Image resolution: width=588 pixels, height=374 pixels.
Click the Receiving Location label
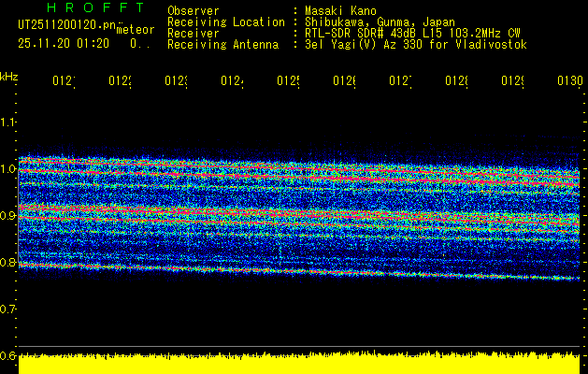225,22
